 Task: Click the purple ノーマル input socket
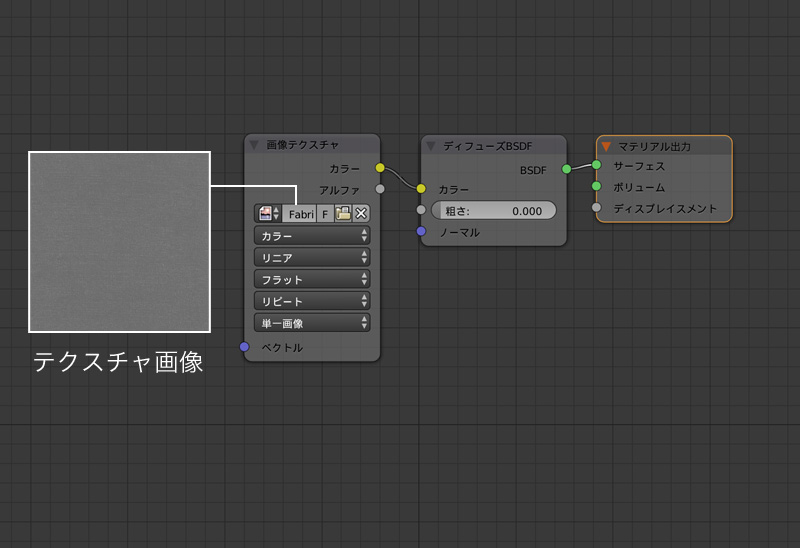pos(421,232)
